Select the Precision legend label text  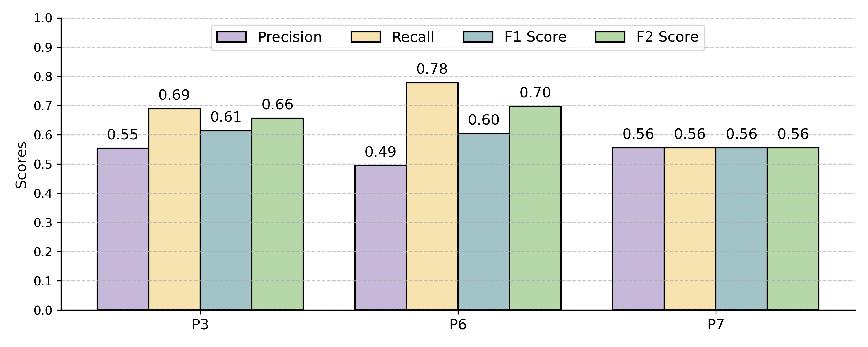289,37
